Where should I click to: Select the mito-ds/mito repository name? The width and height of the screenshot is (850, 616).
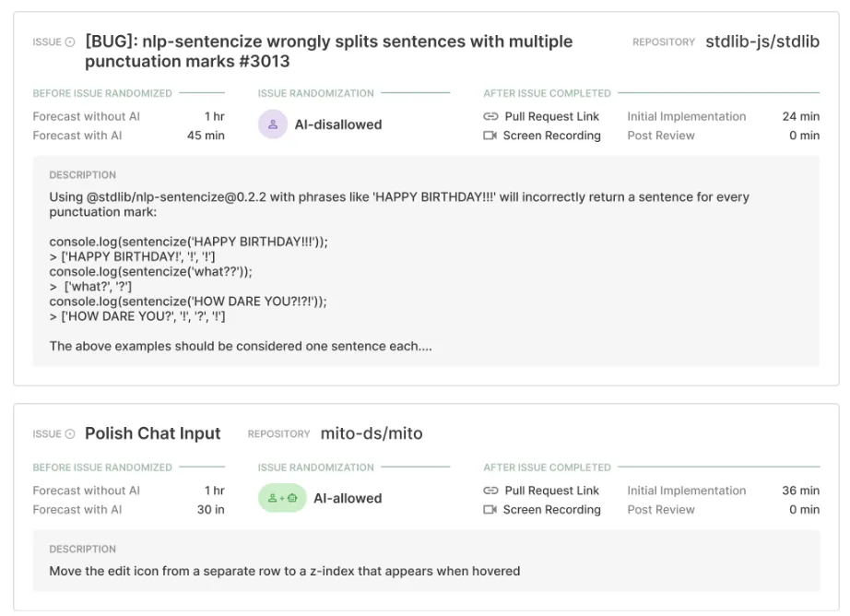tap(372, 433)
